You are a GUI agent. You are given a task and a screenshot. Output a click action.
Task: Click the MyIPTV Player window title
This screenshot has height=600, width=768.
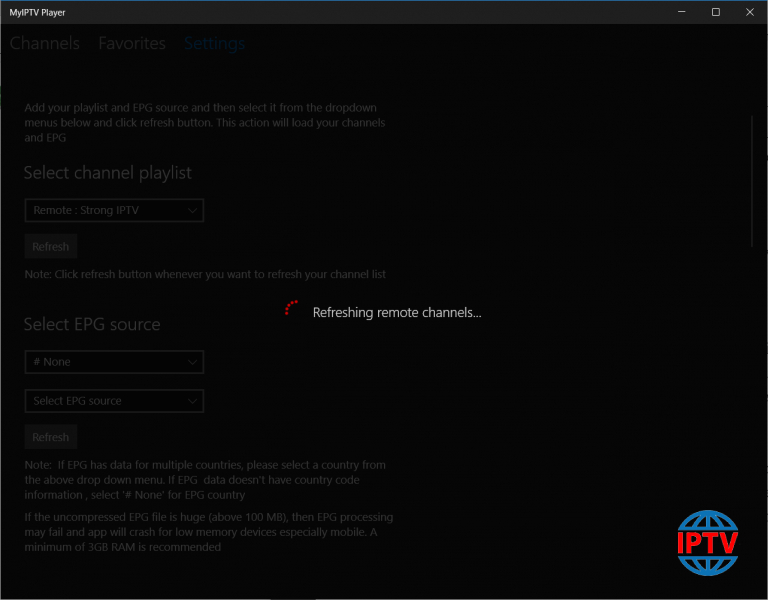[x=37, y=13]
